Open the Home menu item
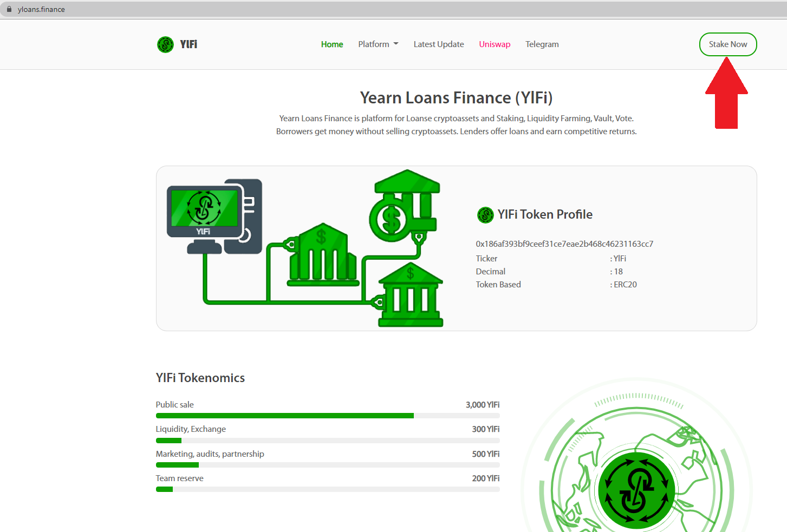The width and height of the screenshot is (787, 532). pyautogui.click(x=332, y=44)
